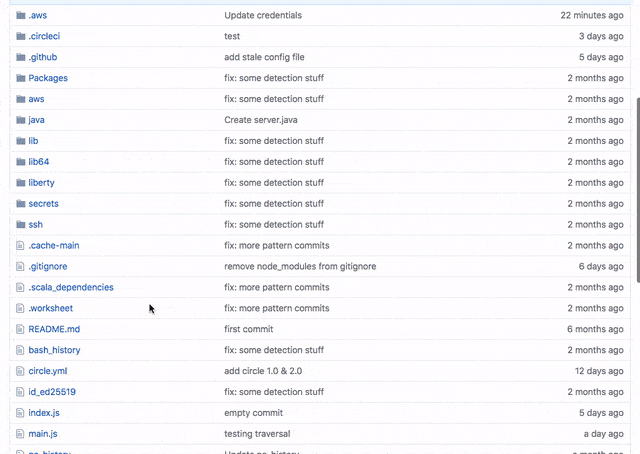Screen dimensions: 640x454
Task: Open the .circleci folder
Action: click(44, 36)
